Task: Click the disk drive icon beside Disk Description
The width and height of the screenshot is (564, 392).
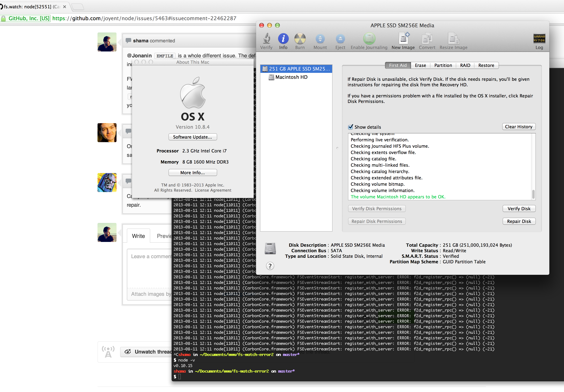Action: (x=270, y=248)
